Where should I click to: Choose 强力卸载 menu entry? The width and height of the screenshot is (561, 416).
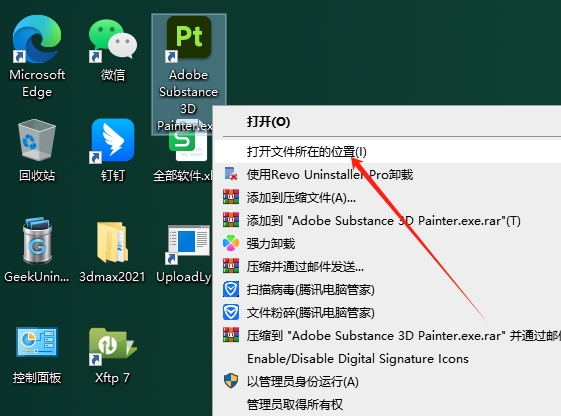387,244
